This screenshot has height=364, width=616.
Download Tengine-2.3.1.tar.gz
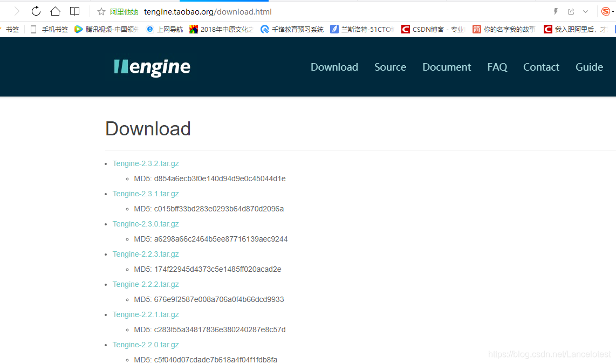[x=145, y=194]
